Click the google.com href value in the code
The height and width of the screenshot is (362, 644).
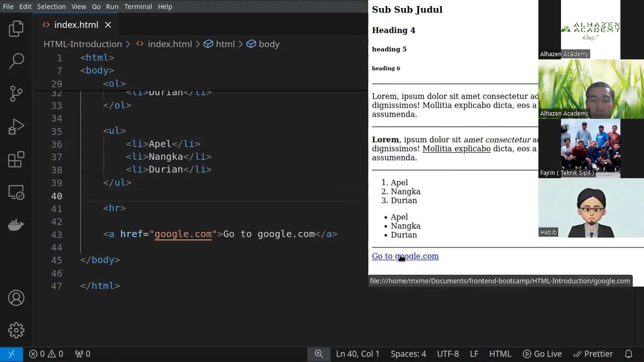(183, 234)
